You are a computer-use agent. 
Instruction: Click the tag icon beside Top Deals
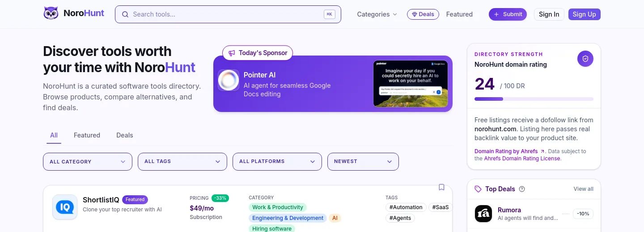pos(478,189)
